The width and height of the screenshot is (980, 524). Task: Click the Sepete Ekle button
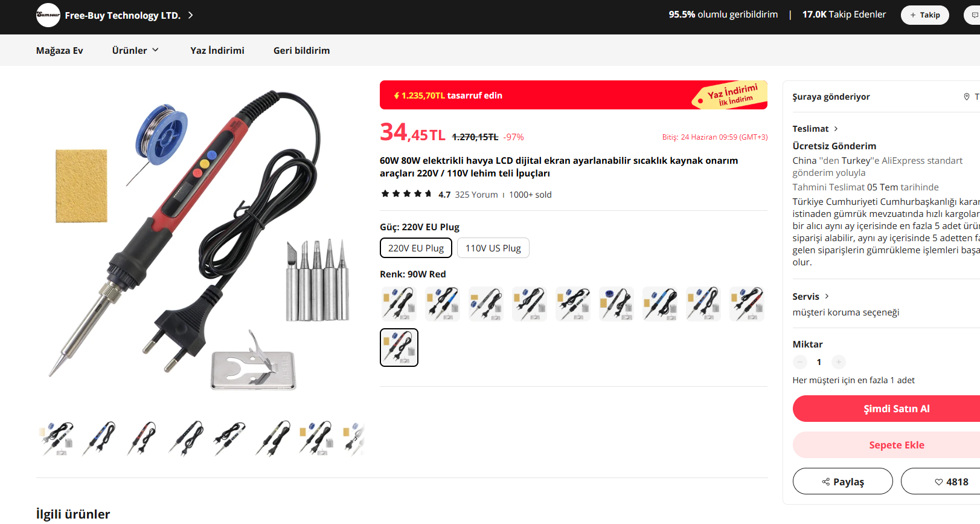896,445
